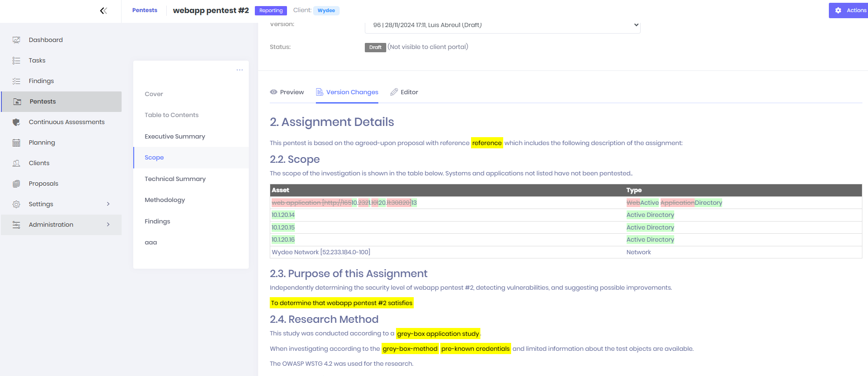The image size is (868, 376).
Task: Select the aaa report section
Action: pyautogui.click(x=150, y=243)
